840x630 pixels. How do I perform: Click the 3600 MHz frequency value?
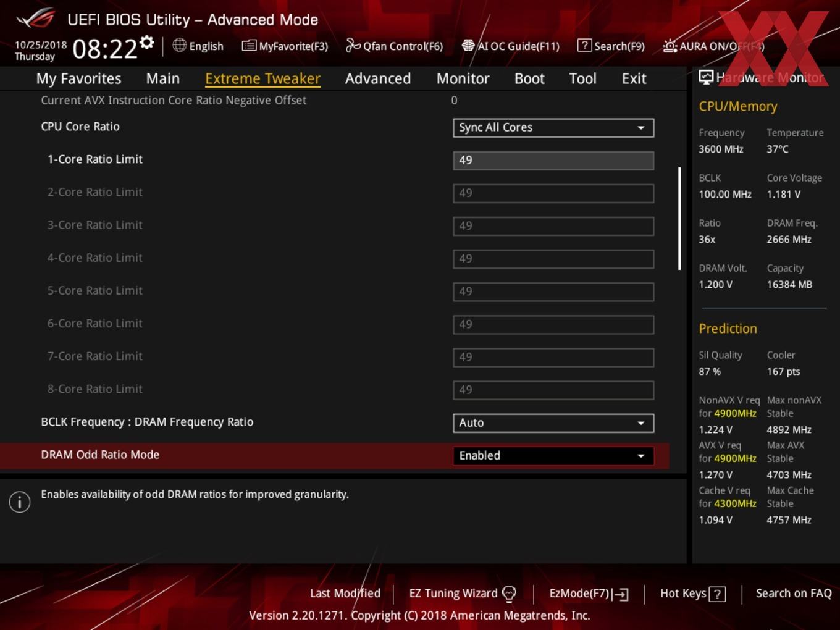721,149
